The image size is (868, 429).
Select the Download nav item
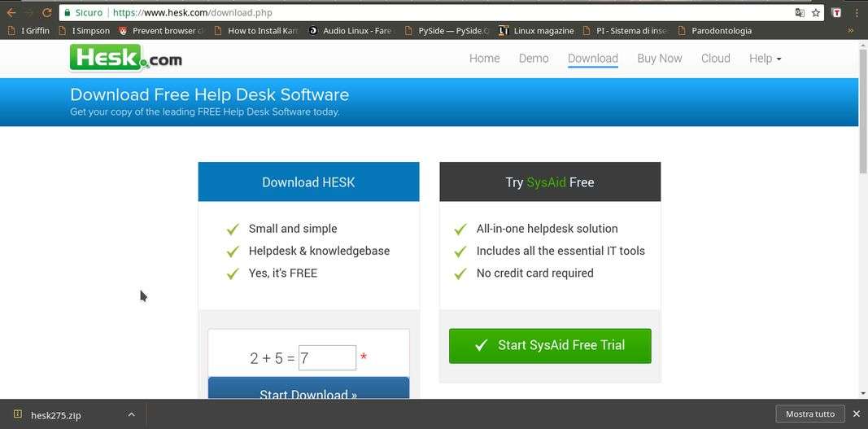593,58
